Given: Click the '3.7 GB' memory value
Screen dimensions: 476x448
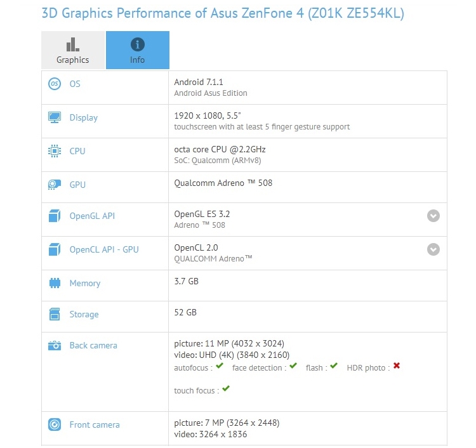Looking at the screenshot, I should pyautogui.click(x=187, y=281).
